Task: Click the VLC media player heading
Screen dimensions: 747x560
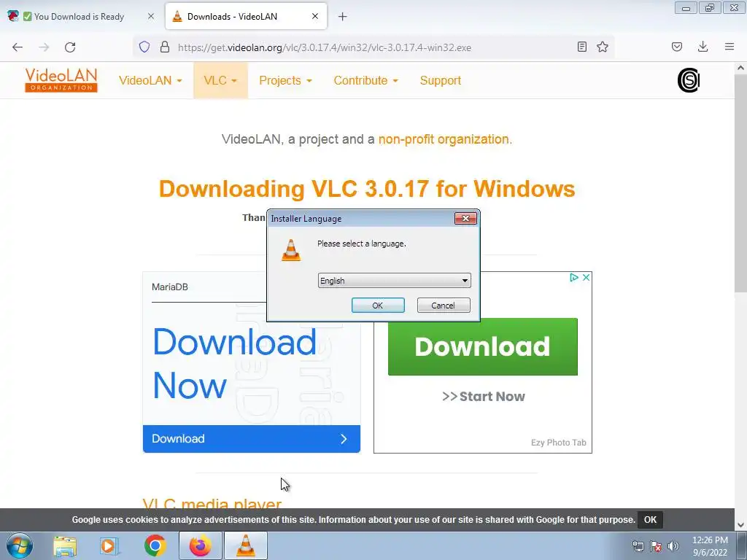Action: 212,503
